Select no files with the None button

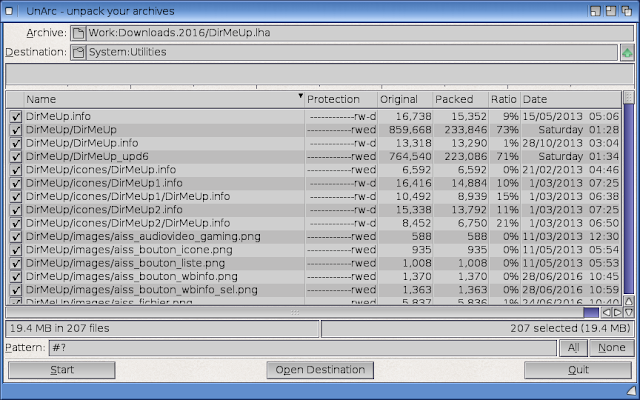611,347
